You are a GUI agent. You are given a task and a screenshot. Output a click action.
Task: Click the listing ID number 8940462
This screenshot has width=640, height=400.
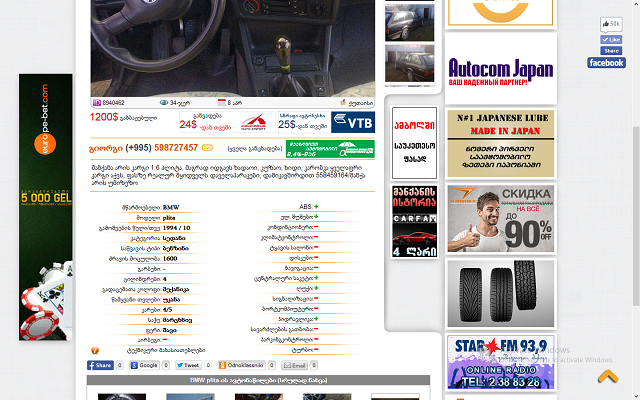(113, 103)
